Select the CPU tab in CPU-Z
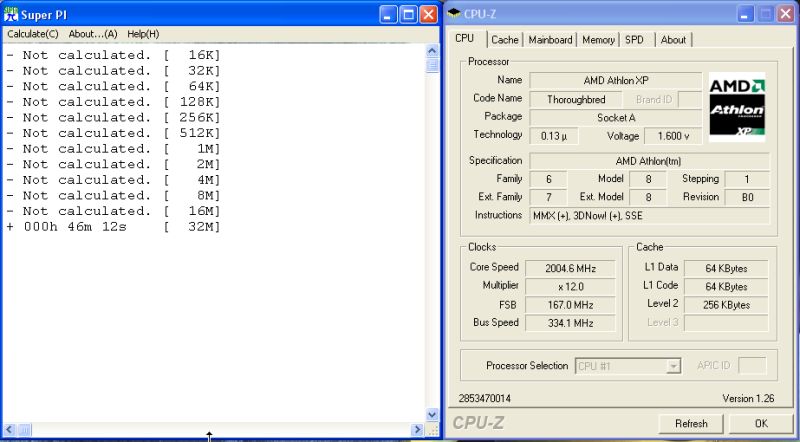 tap(465, 38)
